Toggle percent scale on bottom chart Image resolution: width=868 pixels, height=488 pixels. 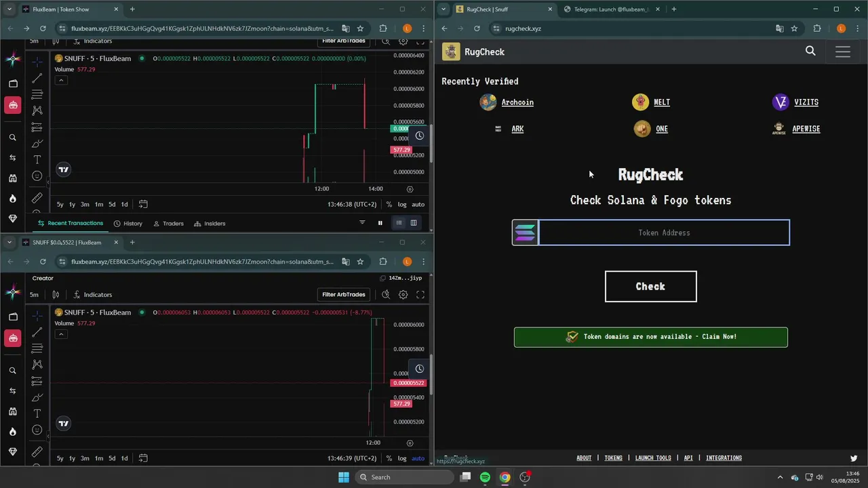pyautogui.click(x=389, y=458)
